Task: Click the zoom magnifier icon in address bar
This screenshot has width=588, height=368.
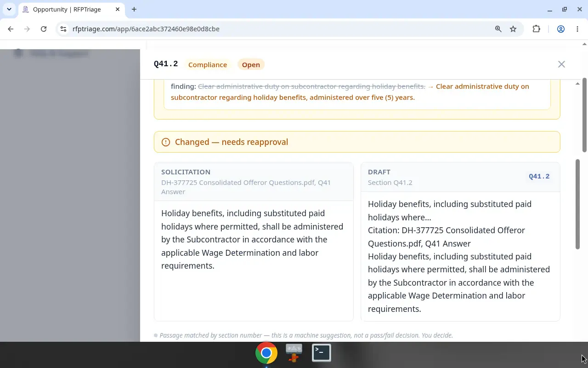Action: coord(498,29)
